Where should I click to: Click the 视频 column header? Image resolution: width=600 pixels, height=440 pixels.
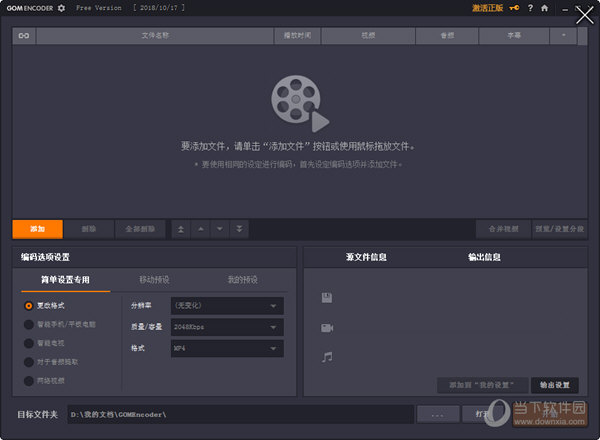[368, 36]
